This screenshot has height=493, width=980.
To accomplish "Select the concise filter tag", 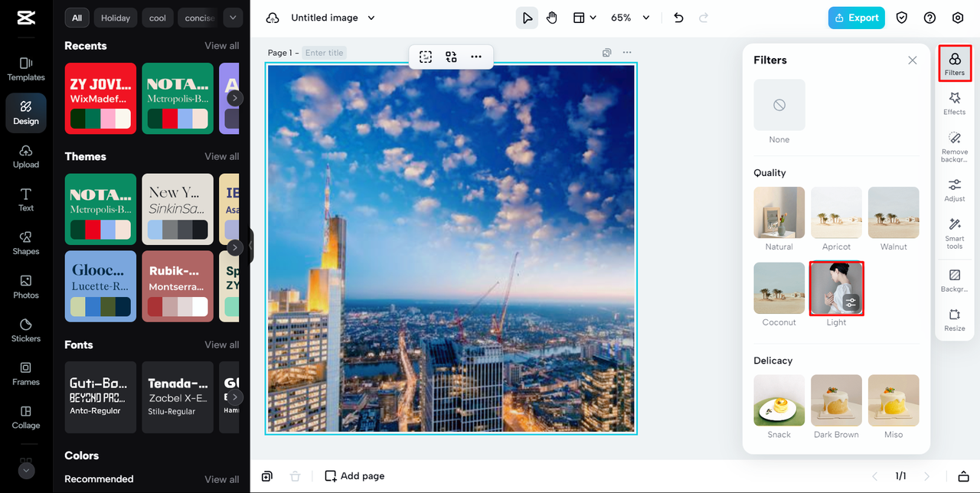I will click(198, 18).
